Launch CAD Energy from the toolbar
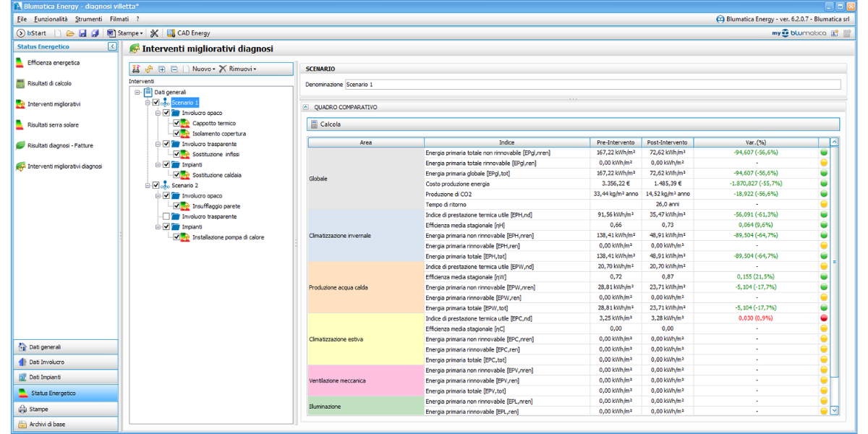Screen dimensions: 868x434 tap(189, 33)
